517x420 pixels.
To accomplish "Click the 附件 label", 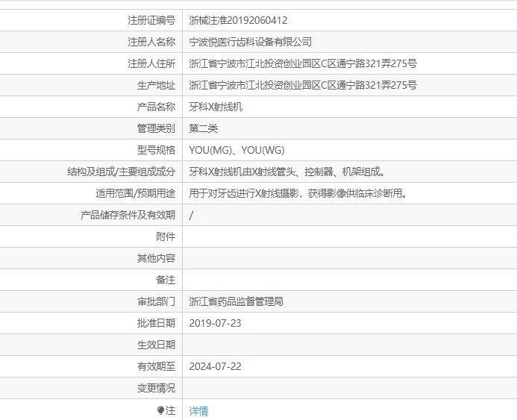I will 166,236.
